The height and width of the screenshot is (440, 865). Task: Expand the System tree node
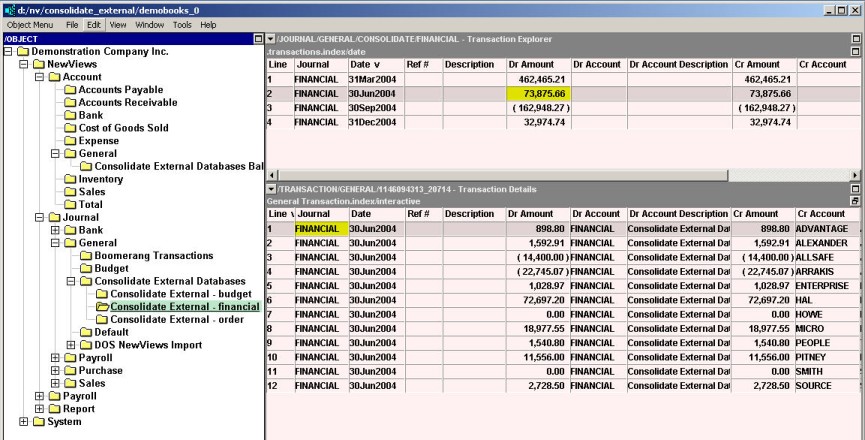[9, 422]
